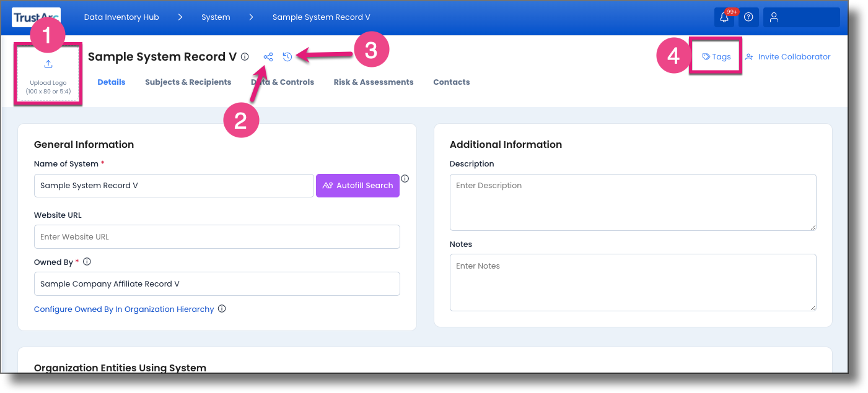Run Autofill Search for the system name
The width and height of the screenshot is (868, 393).
click(x=357, y=185)
